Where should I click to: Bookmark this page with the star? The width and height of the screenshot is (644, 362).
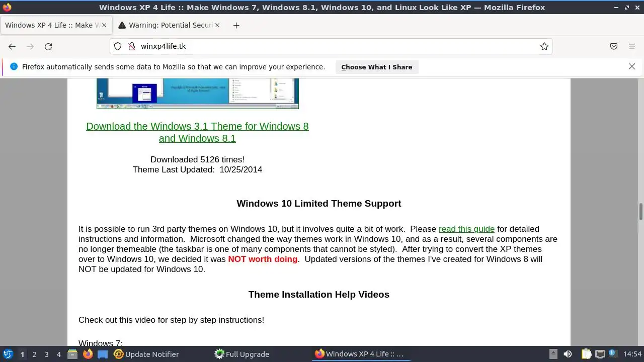[544, 46]
